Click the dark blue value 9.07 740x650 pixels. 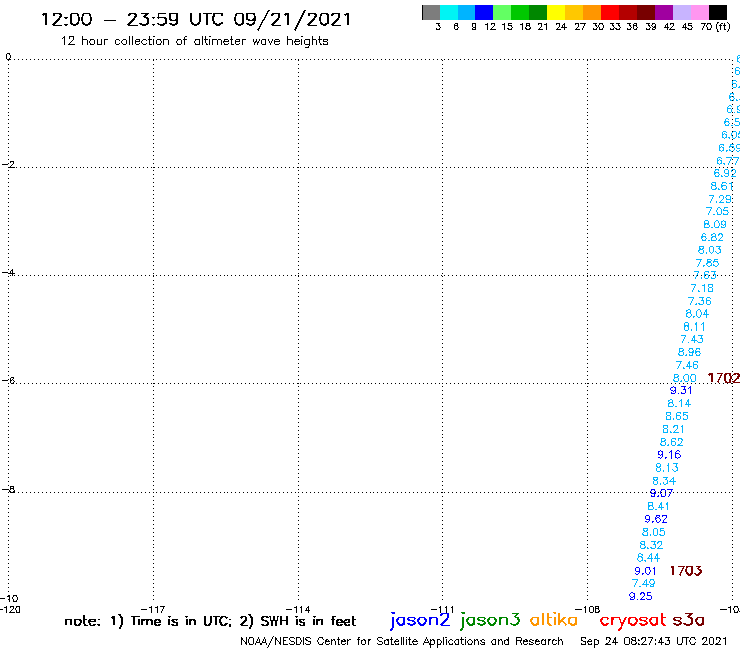coord(661,493)
